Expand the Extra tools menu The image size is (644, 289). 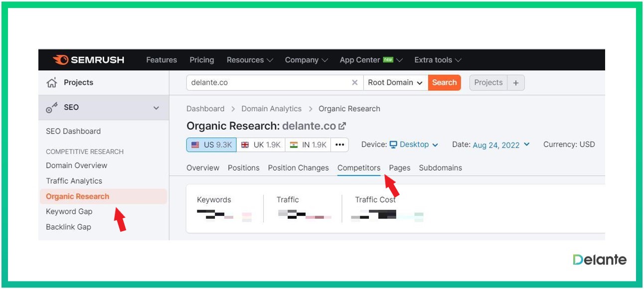(438, 60)
